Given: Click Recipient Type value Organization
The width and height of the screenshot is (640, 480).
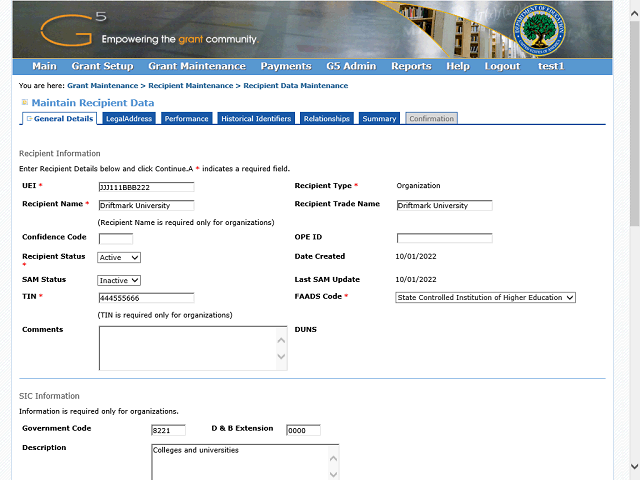Looking at the screenshot, I should [x=418, y=186].
